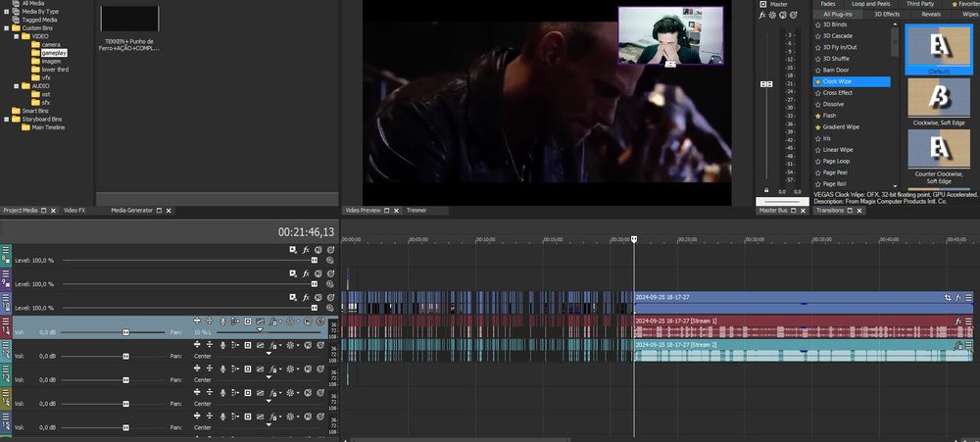Viewport: 980px width, 442px height.
Task: Open hamburger menu on purple track 9 header
Action: [x=6, y=273]
